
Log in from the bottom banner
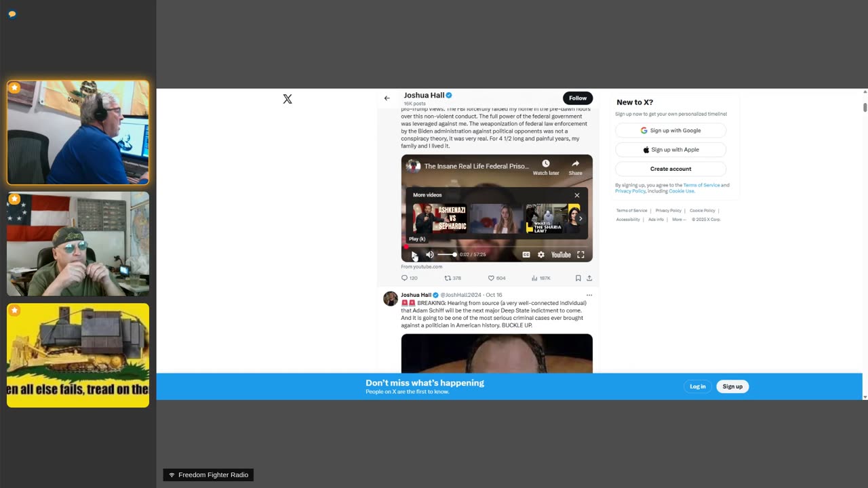(698, 386)
